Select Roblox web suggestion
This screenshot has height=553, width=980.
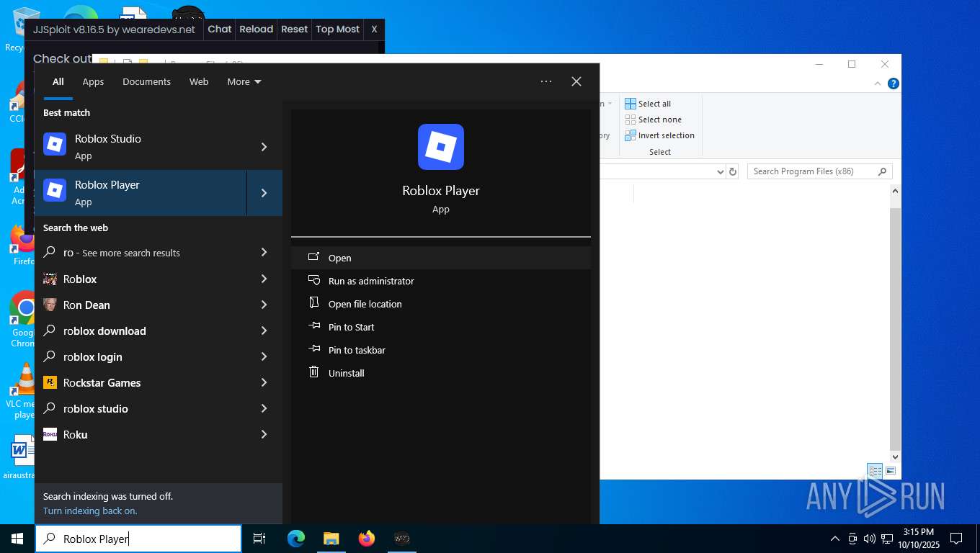pyautogui.click(x=141, y=279)
